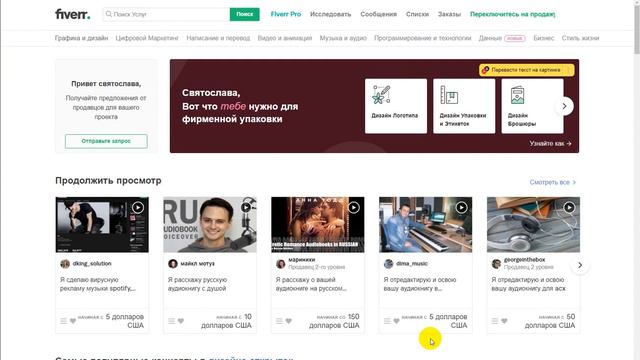This screenshot has width=640, height=360.
Task: Play video on dking_solution gig thumbnail
Action: point(138,207)
